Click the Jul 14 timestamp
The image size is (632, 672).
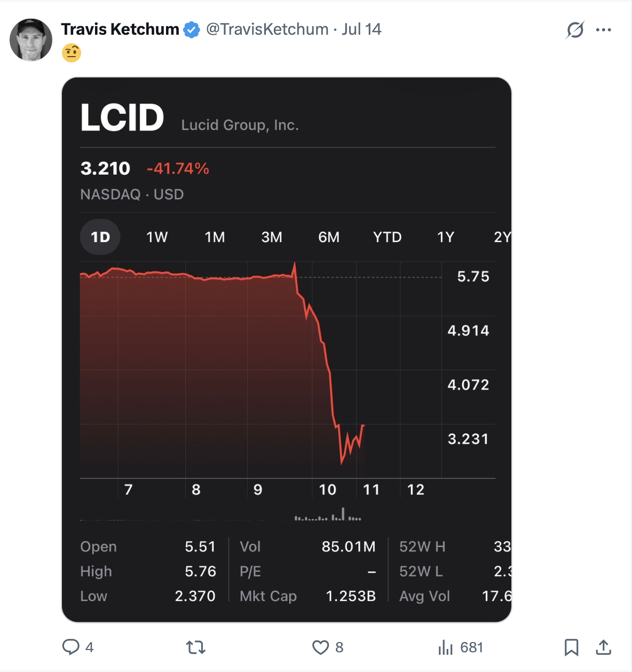361,29
